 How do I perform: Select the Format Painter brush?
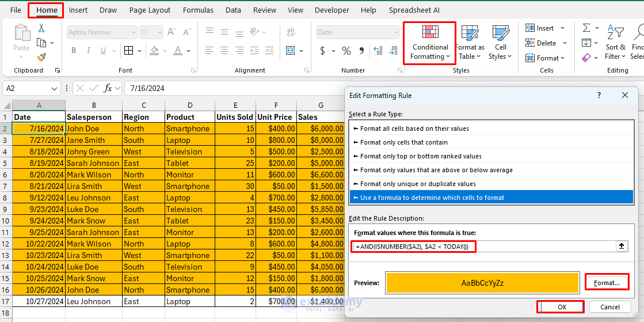[x=41, y=57]
